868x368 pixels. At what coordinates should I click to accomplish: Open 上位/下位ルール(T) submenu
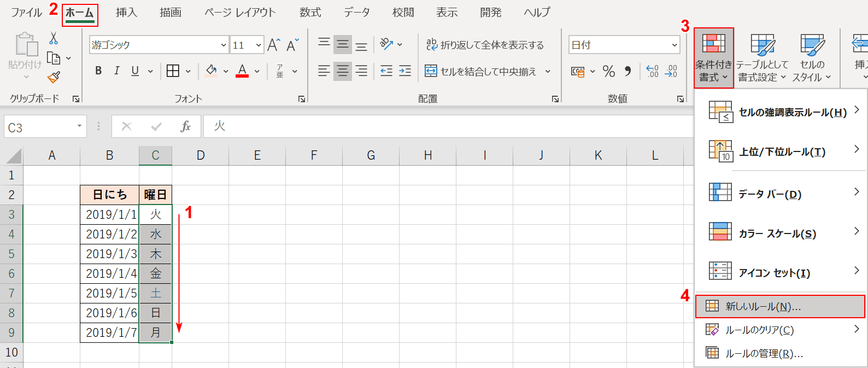coord(781,151)
